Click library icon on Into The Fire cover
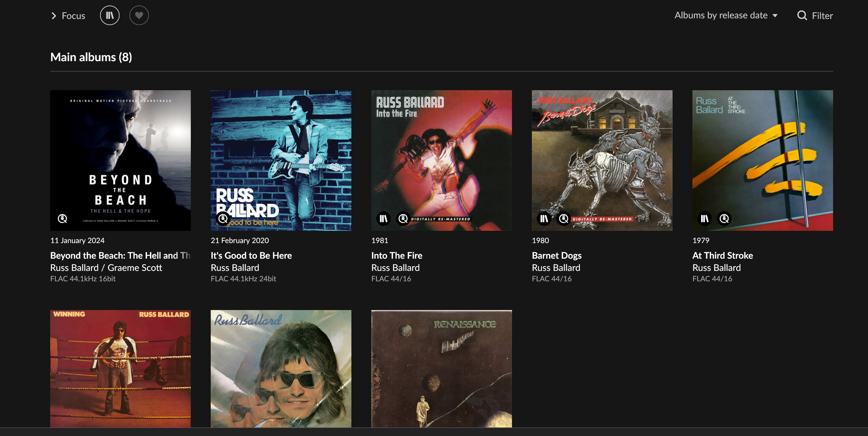This screenshot has width=868, height=436. 384,219
